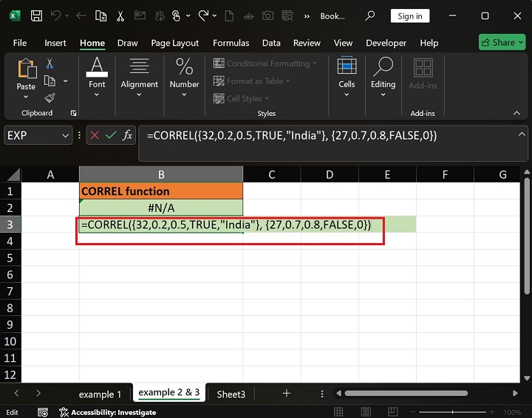Select cell B2 showing #N/A
Screen dimensions: 532x418
tap(161, 208)
